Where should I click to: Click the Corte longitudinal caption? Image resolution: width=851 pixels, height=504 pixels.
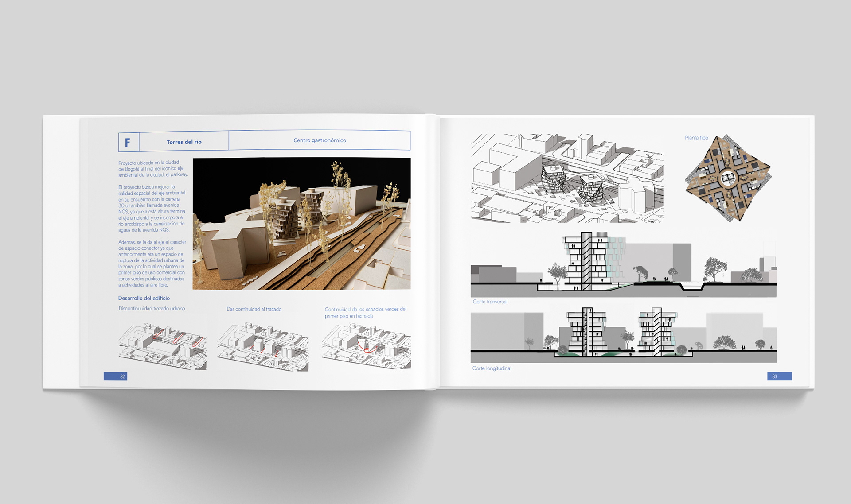tap(492, 368)
